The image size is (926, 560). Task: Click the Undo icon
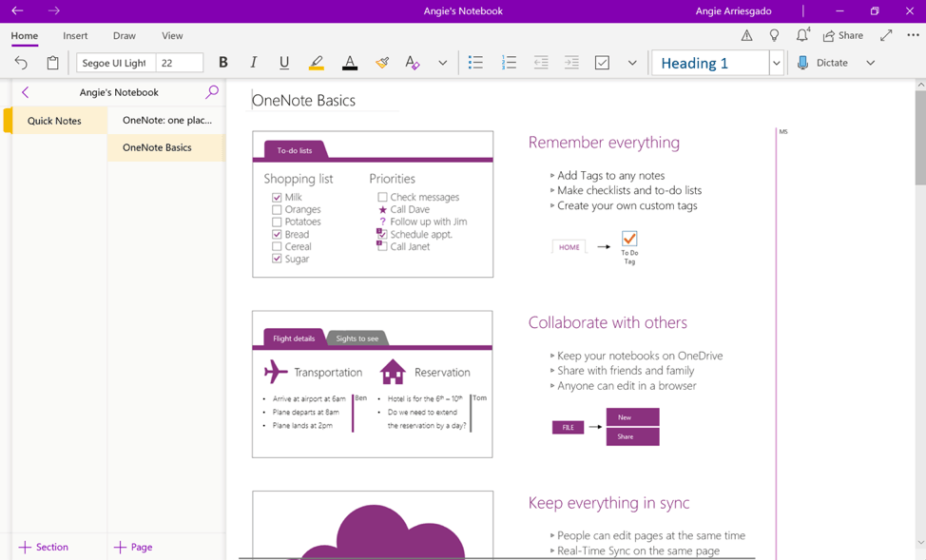click(x=21, y=63)
